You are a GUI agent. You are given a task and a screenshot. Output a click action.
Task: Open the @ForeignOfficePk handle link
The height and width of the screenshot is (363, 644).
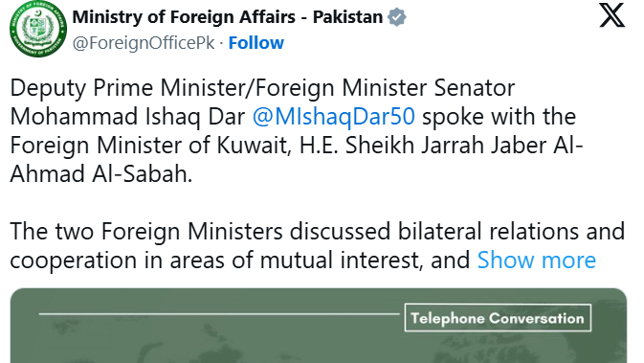[x=144, y=43]
